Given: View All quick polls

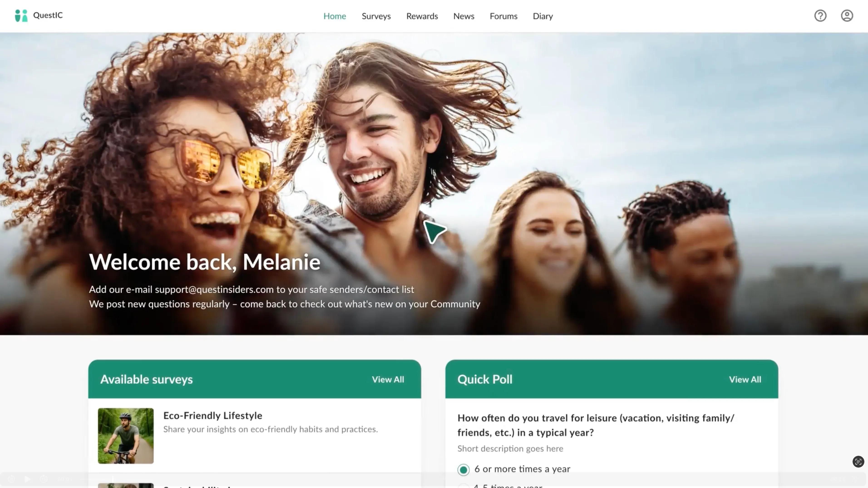Looking at the screenshot, I should click(745, 380).
